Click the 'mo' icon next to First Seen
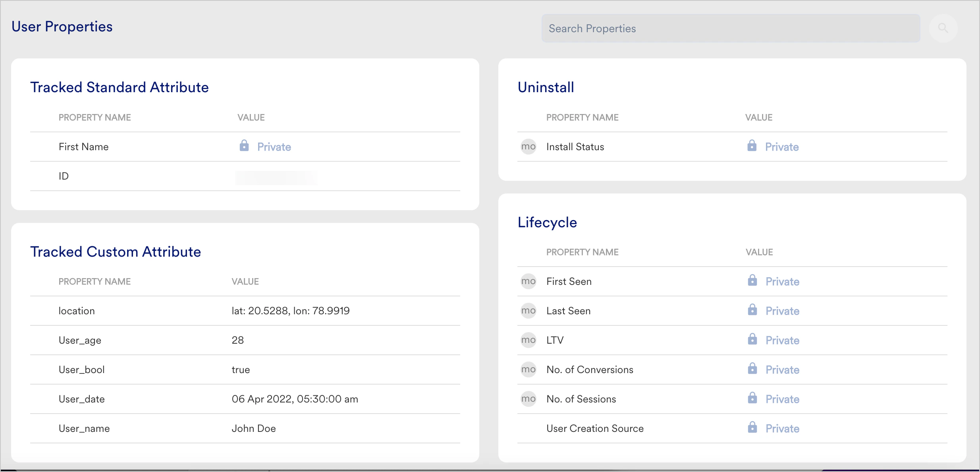Viewport: 980px width, 472px height. click(529, 281)
